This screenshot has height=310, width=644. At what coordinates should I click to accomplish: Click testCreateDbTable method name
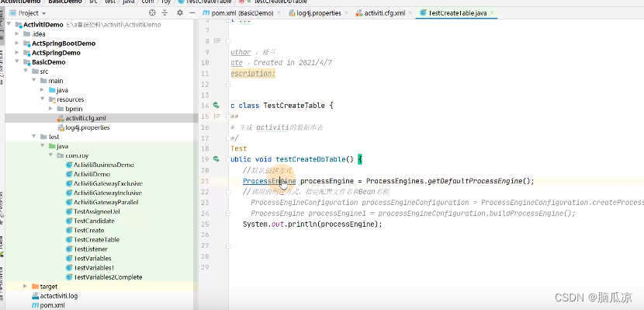(310, 159)
